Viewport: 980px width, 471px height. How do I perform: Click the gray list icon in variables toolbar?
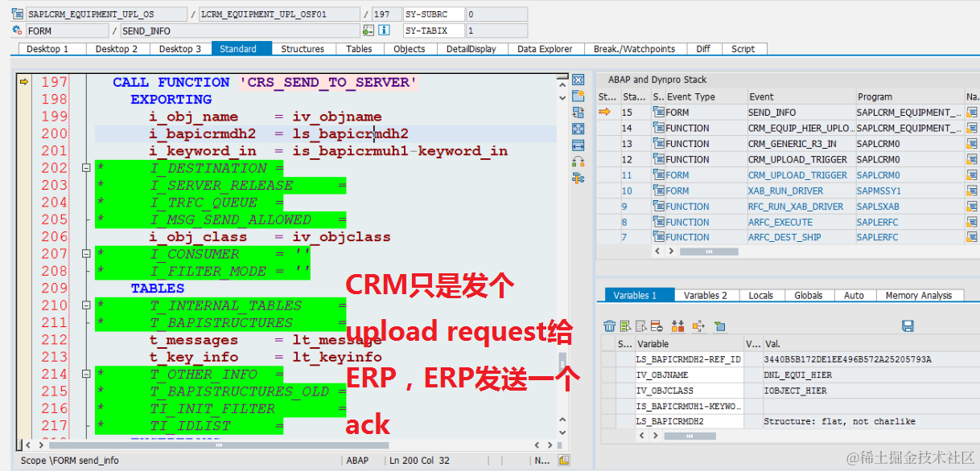click(x=641, y=326)
